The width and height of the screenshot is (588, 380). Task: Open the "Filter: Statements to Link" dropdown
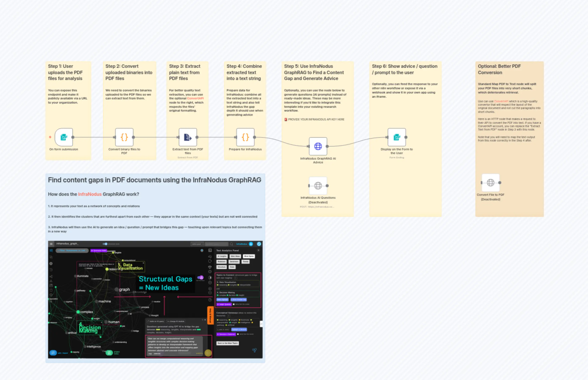[72, 251]
